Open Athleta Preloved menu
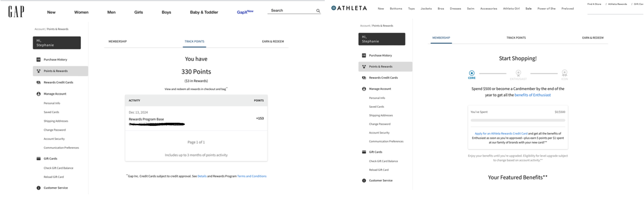The height and width of the screenshot is (197, 644). point(567,9)
